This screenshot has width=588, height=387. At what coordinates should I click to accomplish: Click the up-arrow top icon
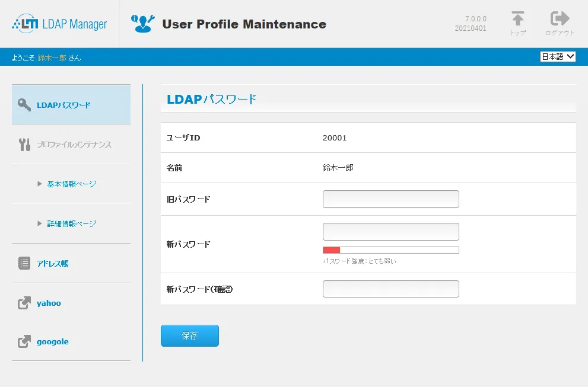[x=518, y=18]
